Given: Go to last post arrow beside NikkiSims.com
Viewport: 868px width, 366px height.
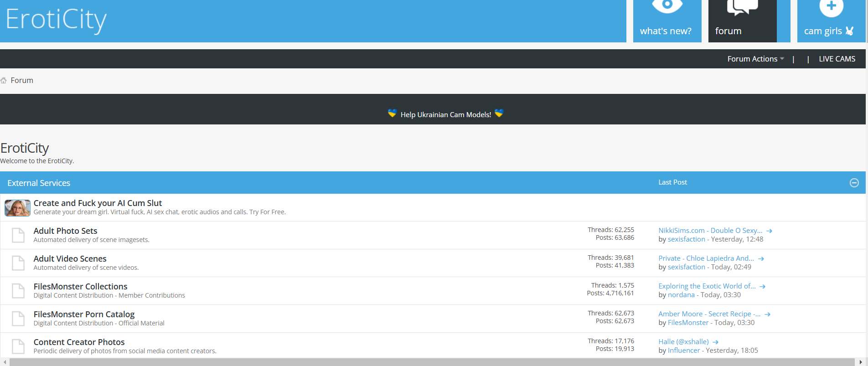Looking at the screenshot, I should [769, 231].
